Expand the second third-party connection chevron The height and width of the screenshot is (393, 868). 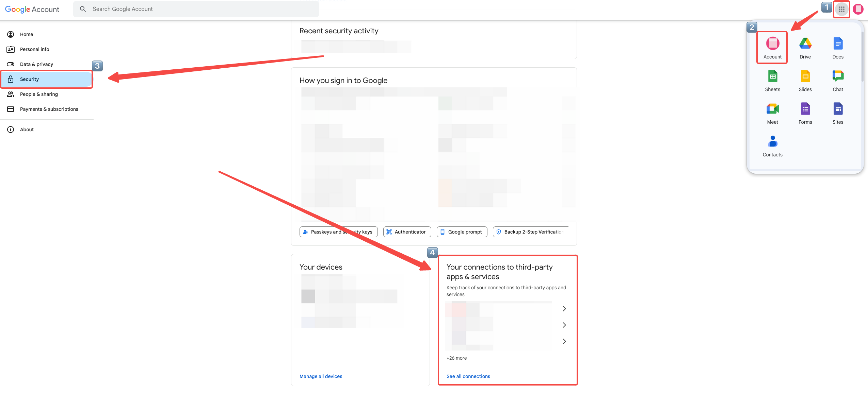pos(564,325)
